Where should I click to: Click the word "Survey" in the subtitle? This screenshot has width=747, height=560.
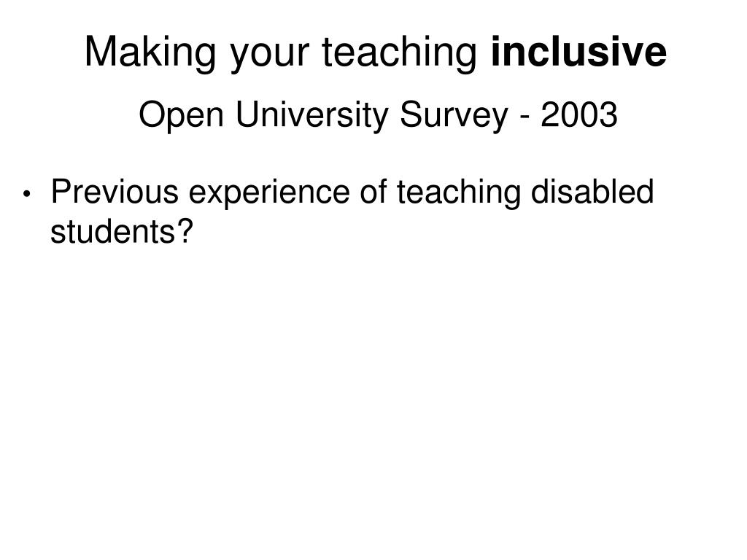coord(454,116)
